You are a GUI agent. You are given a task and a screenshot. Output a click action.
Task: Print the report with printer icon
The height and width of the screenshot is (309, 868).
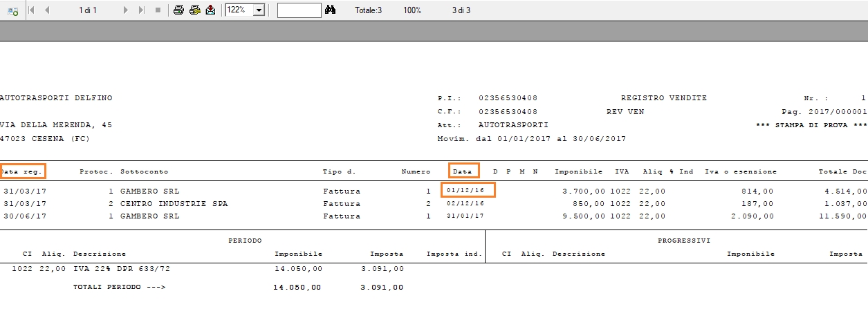coord(178,11)
